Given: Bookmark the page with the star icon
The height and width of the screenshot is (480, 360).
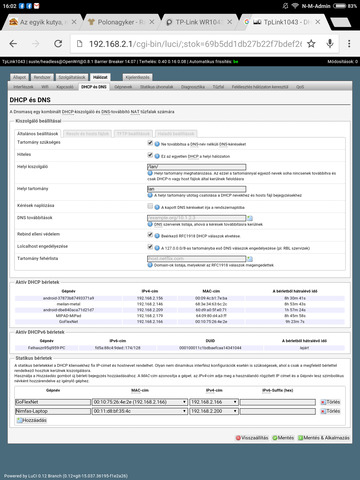Looking at the screenshot, I should pyautogui.click(x=311, y=44).
